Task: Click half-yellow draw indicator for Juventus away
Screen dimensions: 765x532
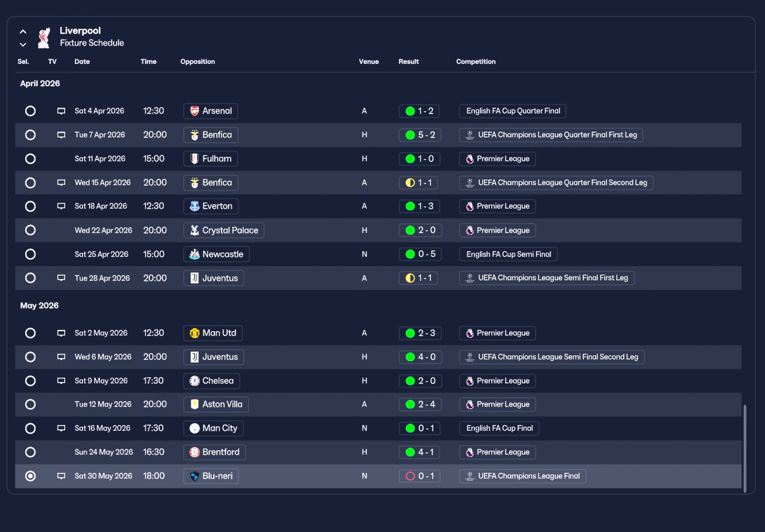Action: pos(410,278)
